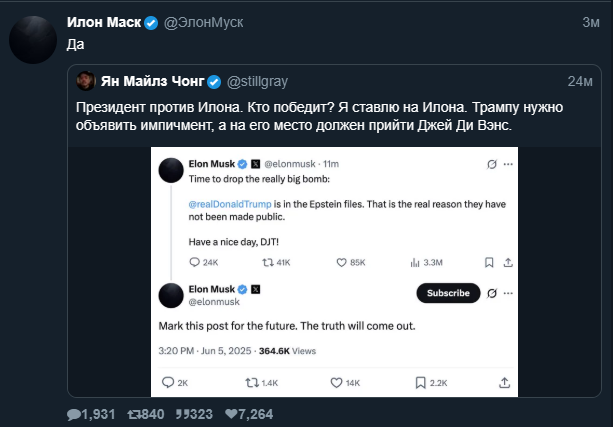The image size is (613, 427).
Task: Click the 3м timestamp on main post
Action: [590, 22]
